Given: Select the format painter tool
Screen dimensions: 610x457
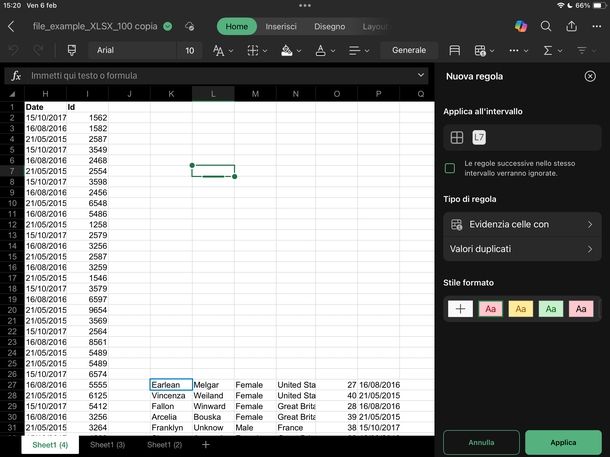Looking at the screenshot, I should (x=72, y=50).
